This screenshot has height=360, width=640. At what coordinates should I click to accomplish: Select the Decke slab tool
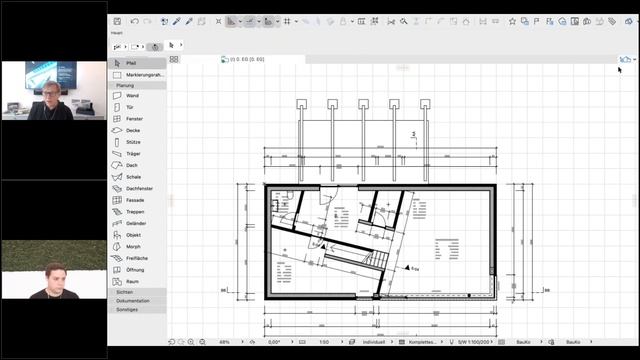tap(138, 131)
